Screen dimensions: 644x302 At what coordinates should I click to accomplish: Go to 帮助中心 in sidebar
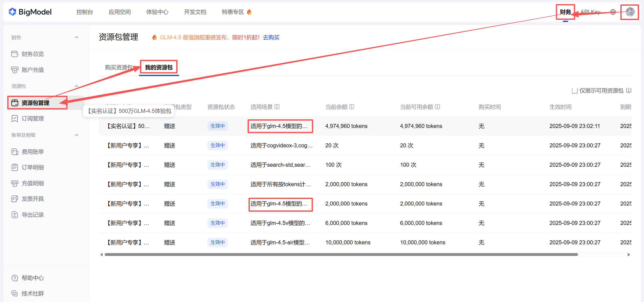click(33, 278)
